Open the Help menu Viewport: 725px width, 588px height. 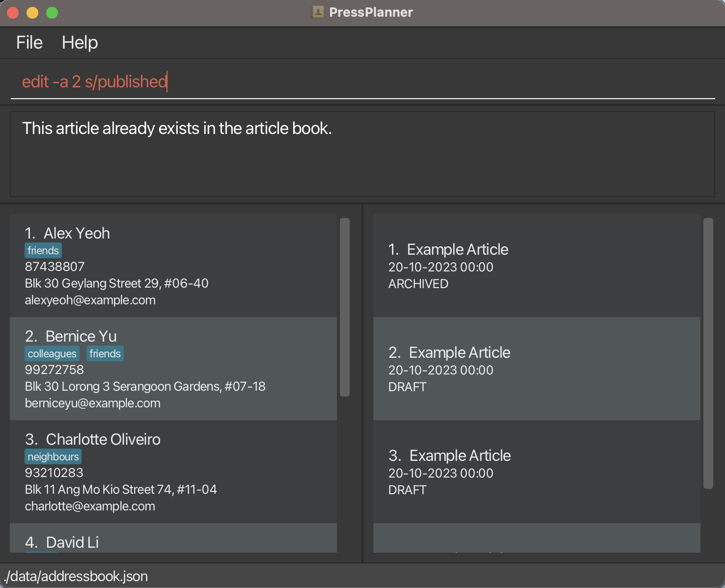[x=80, y=43]
